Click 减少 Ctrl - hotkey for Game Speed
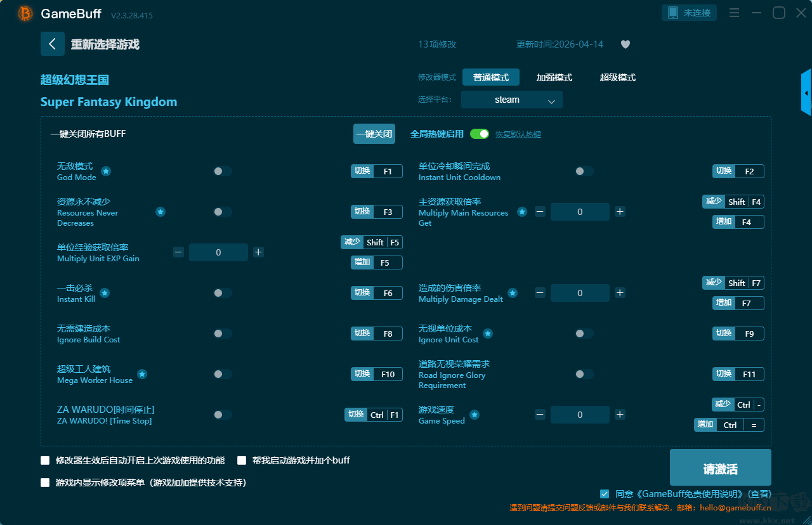The image size is (812, 525). (738, 405)
